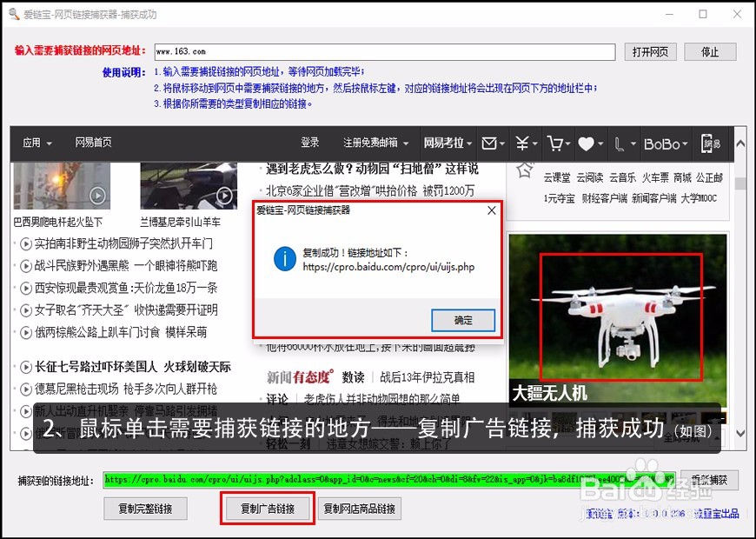
Task: Click the L-shaped logo icon before BoBo
Action: click(620, 143)
